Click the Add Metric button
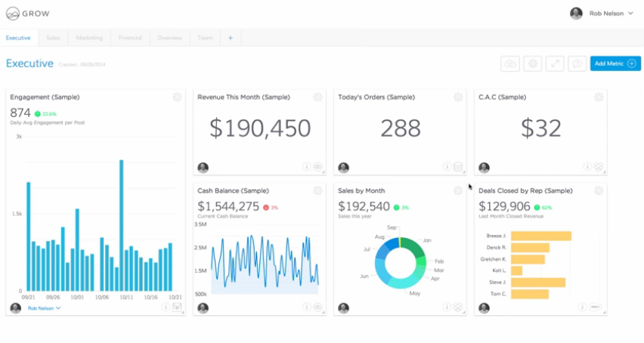 click(x=615, y=64)
